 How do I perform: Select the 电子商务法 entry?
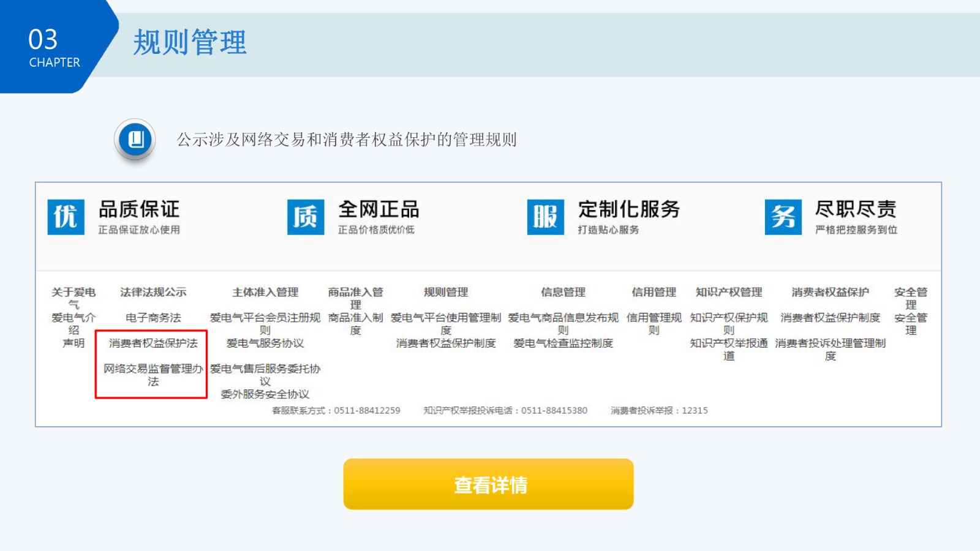click(x=153, y=318)
